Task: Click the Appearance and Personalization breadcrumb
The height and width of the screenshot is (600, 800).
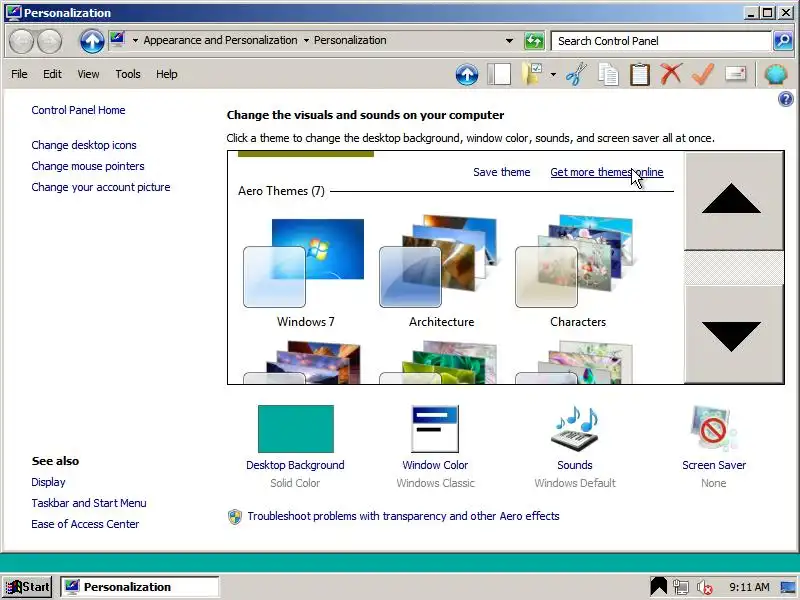Action: click(220, 40)
